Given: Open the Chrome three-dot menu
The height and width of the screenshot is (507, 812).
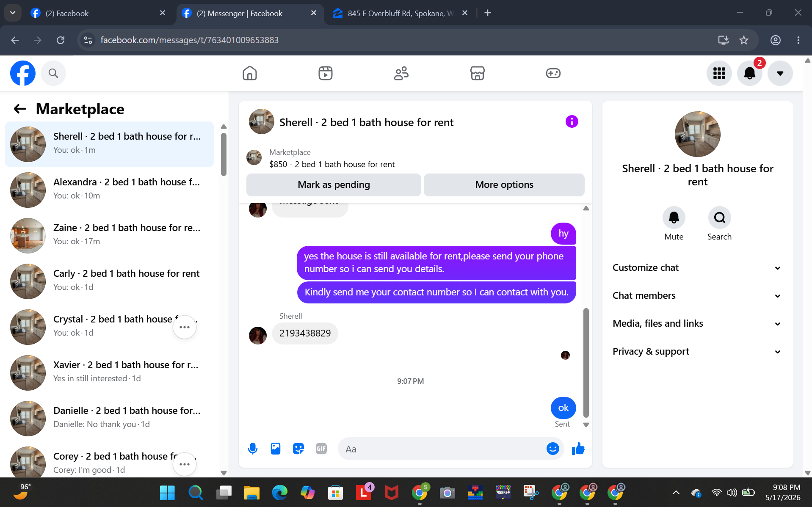Looking at the screenshot, I should [x=798, y=40].
